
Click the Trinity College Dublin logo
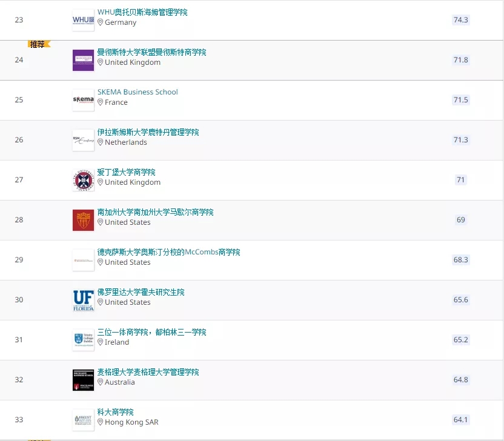83,340
